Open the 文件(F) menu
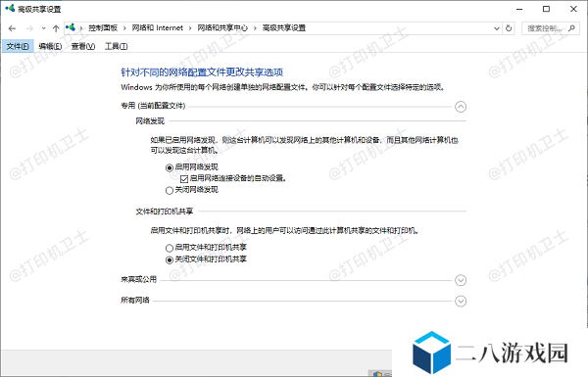The width and height of the screenshot is (588, 377). tap(18, 46)
